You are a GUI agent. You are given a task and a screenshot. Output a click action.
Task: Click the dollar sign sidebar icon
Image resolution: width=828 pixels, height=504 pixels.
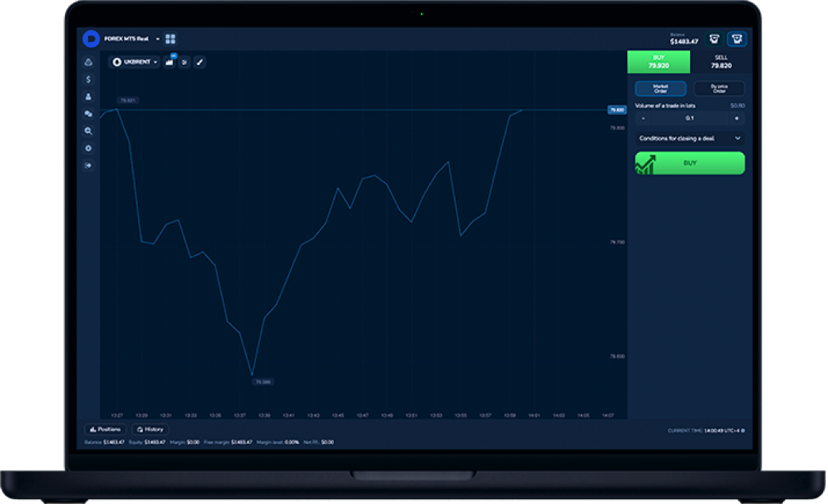[88, 79]
